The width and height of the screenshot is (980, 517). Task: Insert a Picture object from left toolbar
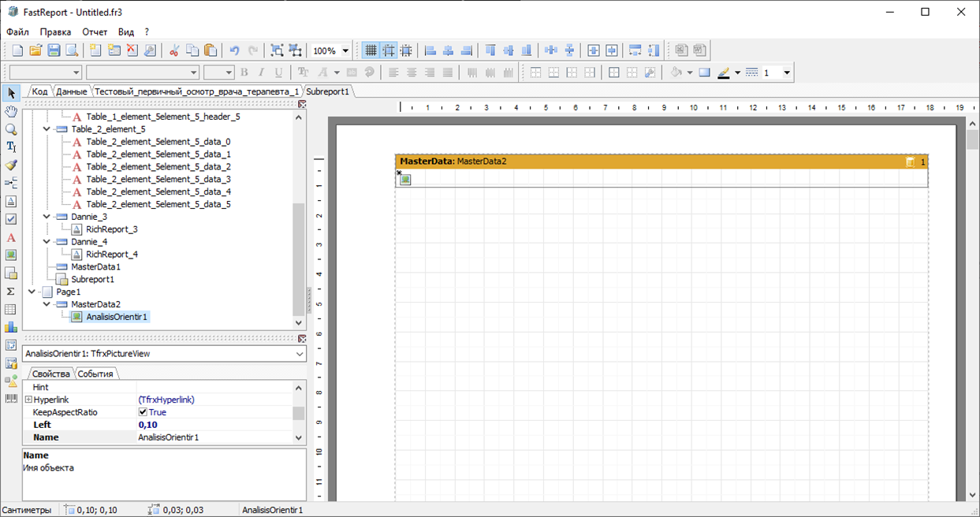11,255
